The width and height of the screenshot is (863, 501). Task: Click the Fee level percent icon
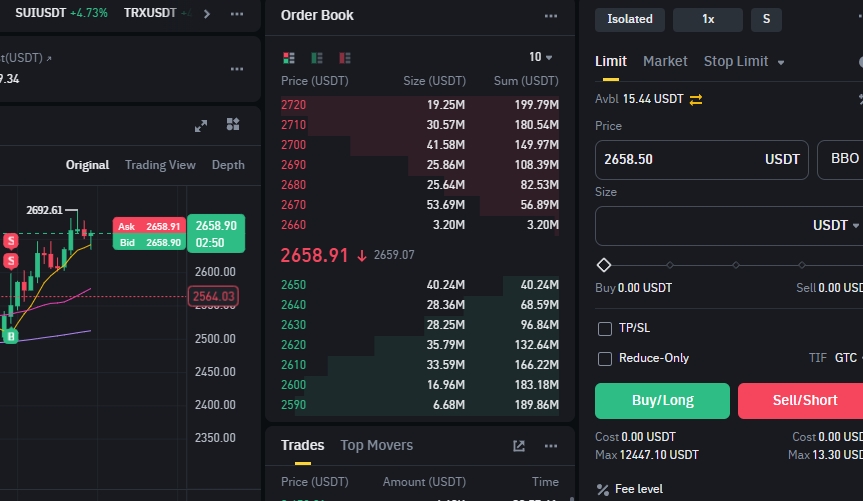[603, 489]
